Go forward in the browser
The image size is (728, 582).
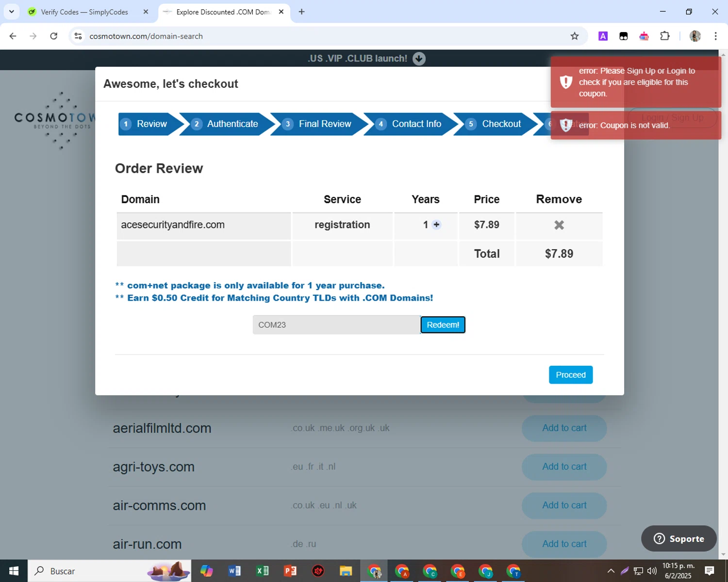(33, 36)
